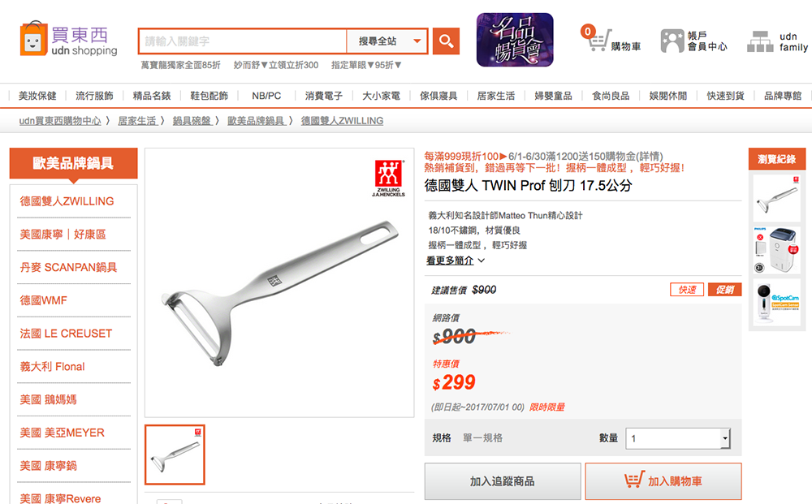Click the keyword search input field
Screen dimensions: 812x504
click(x=242, y=41)
